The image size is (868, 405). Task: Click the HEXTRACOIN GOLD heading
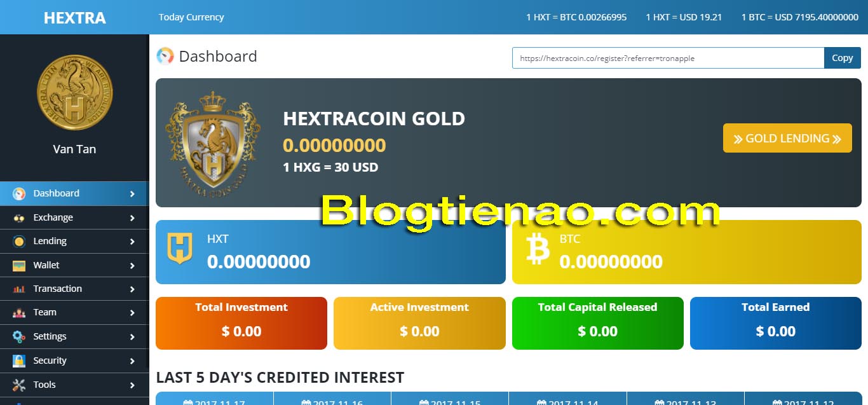pos(374,119)
